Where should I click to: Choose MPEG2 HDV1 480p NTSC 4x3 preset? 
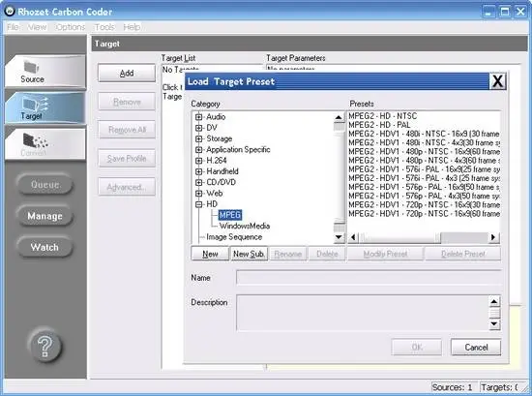pyautogui.click(x=424, y=161)
